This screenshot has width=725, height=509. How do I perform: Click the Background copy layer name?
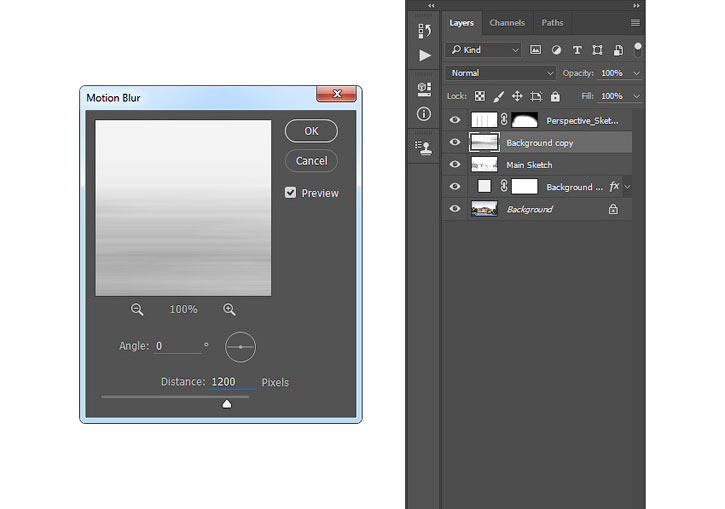(x=540, y=143)
